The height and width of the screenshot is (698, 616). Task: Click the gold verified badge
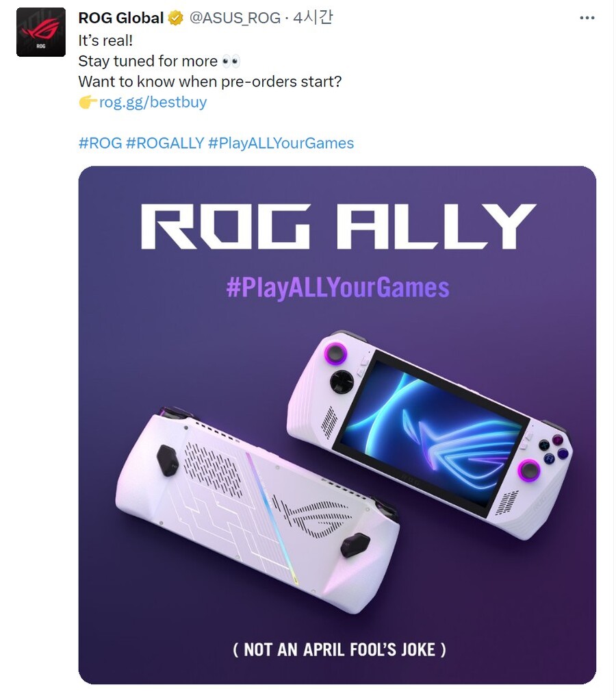(176, 18)
